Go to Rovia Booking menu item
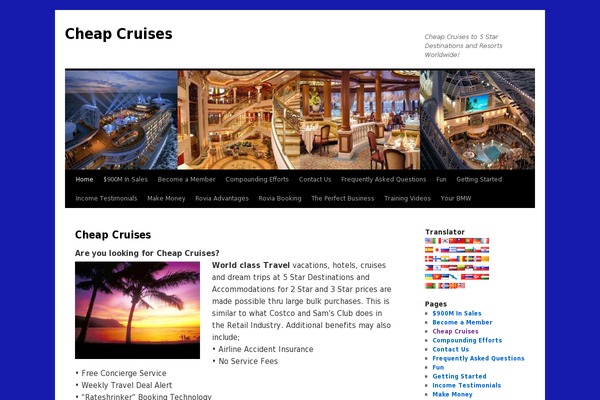600x400 pixels. coord(280,198)
